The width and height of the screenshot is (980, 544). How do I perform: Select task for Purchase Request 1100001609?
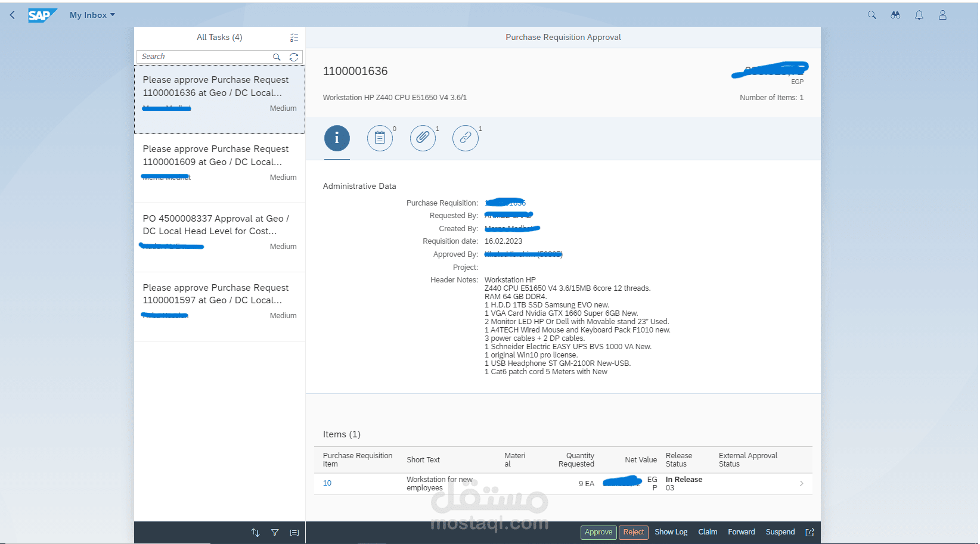point(219,169)
